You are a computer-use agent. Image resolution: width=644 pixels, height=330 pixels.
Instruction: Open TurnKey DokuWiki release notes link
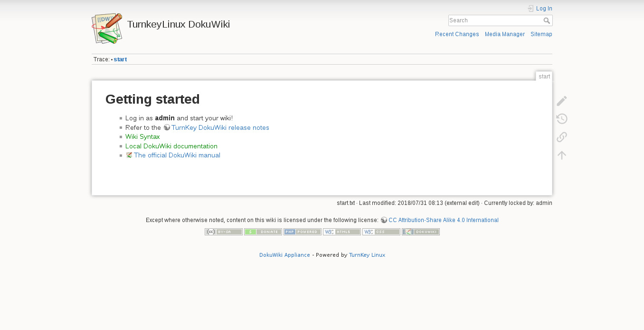220,127
